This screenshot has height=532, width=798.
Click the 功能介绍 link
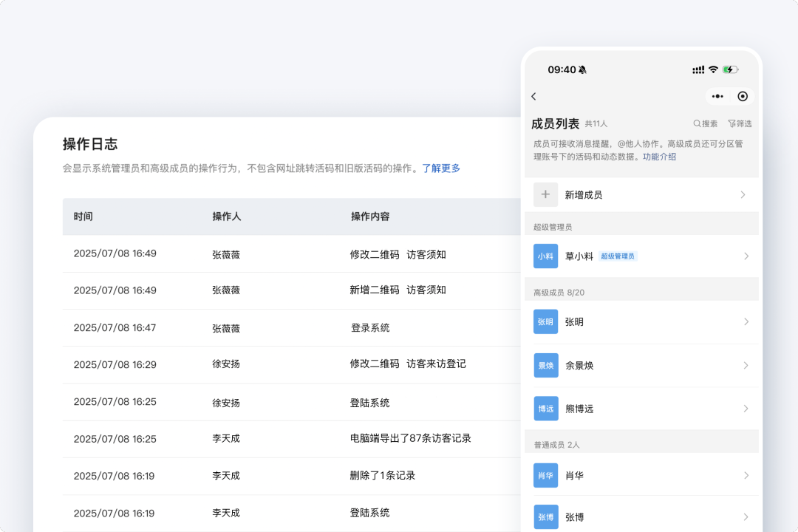coord(659,157)
